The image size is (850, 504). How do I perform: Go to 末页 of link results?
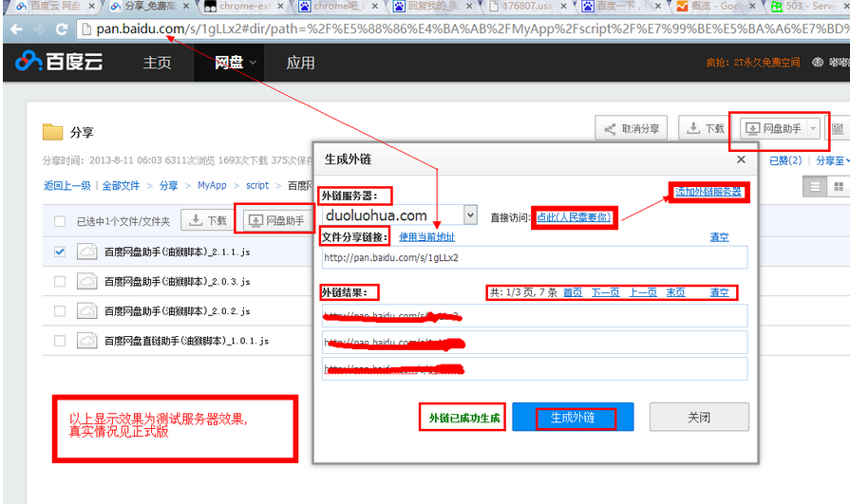tap(675, 292)
